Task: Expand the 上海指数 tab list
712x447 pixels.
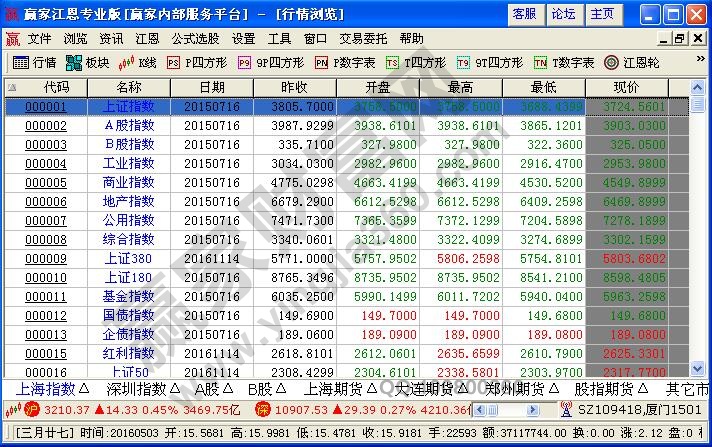Action: (84, 388)
